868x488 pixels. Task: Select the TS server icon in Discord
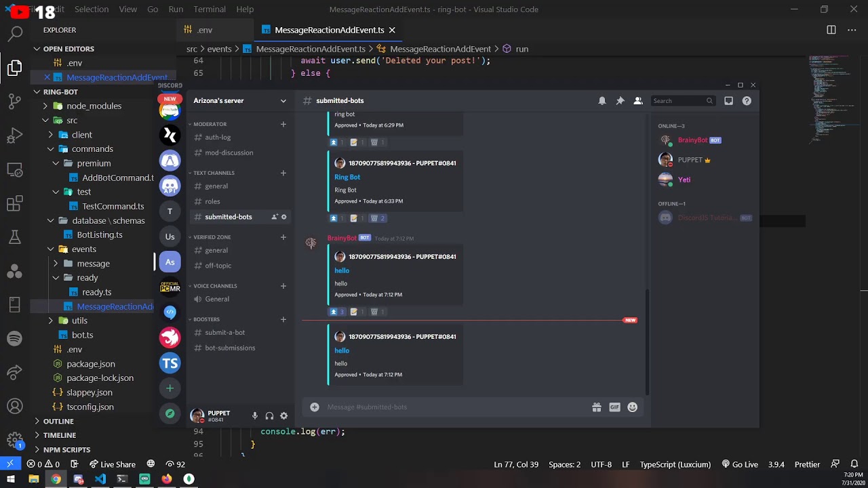(x=170, y=363)
